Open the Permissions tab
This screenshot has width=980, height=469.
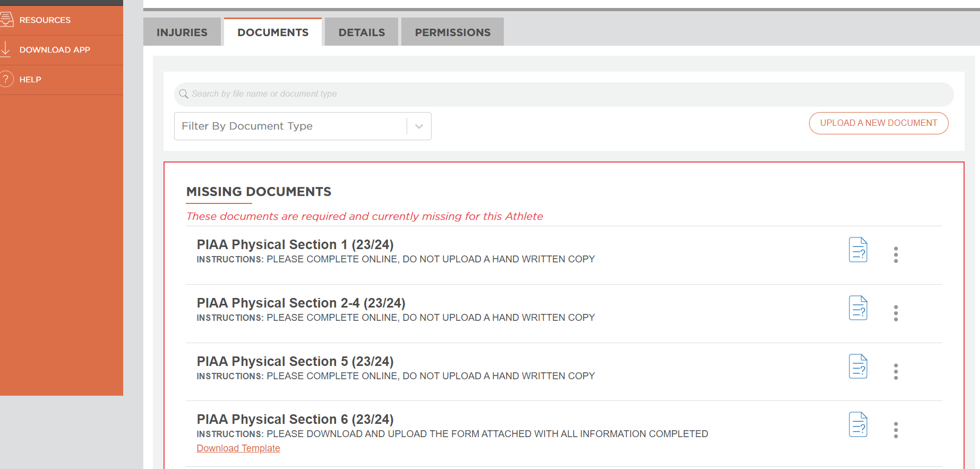pos(452,32)
